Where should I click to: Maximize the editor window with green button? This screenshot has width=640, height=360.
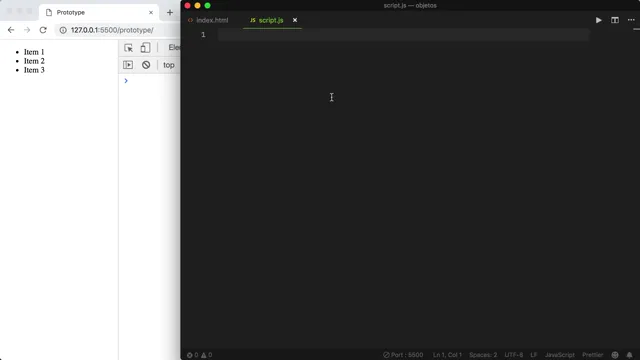click(207, 5)
